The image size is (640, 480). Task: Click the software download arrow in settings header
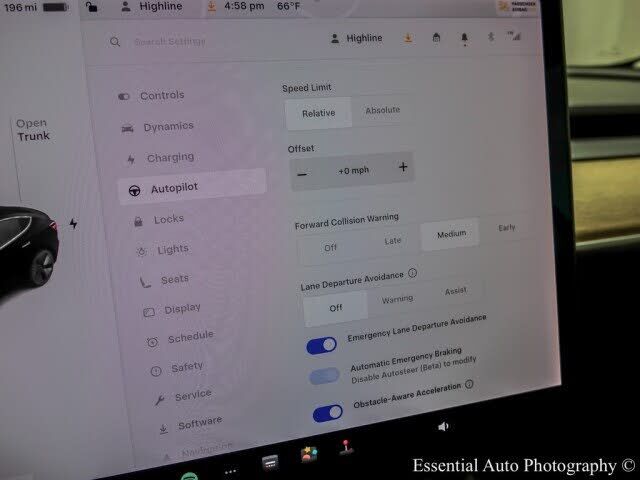(408, 39)
